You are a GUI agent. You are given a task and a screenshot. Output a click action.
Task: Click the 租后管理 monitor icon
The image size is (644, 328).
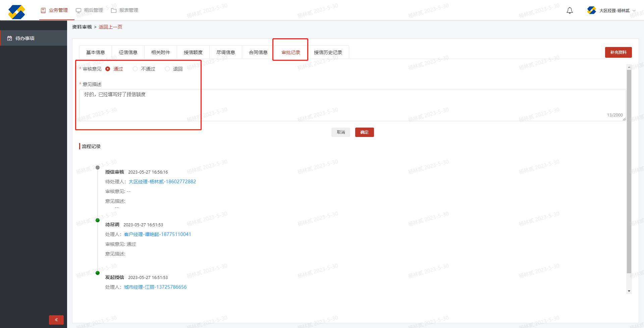click(78, 10)
